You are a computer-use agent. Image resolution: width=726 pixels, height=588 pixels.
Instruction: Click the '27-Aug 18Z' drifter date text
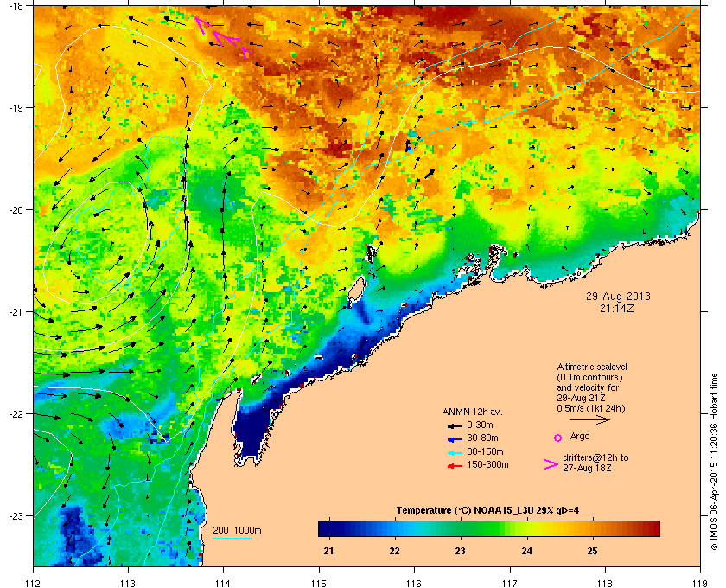pos(587,469)
